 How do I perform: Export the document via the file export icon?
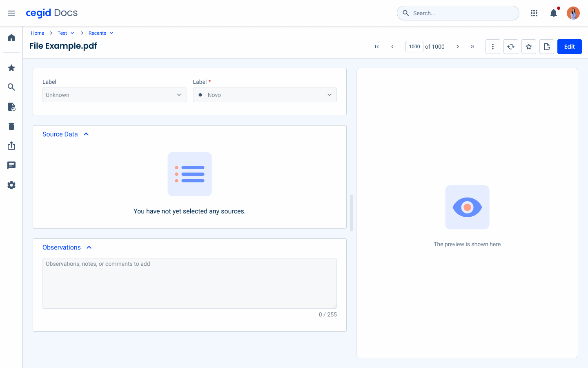point(546,46)
